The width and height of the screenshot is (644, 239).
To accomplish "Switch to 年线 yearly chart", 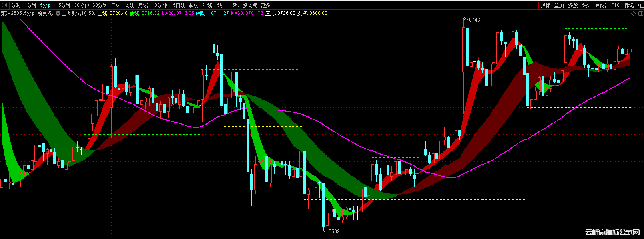I will pos(207,5).
